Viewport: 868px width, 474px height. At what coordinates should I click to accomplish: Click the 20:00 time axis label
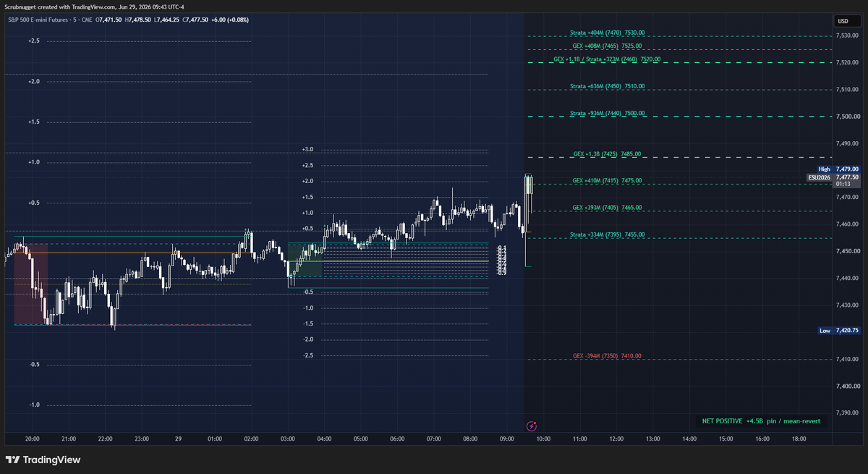(32, 439)
